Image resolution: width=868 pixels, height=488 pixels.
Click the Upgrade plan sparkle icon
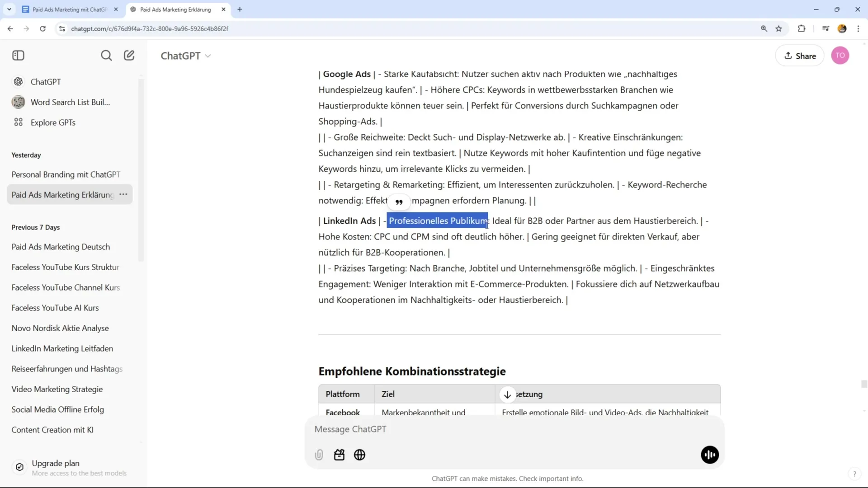19,467
